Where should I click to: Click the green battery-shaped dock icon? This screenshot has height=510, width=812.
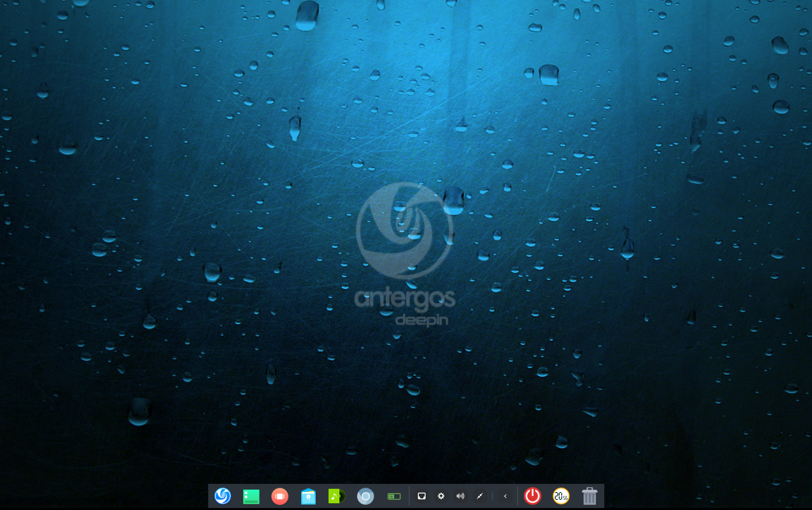pos(394,496)
